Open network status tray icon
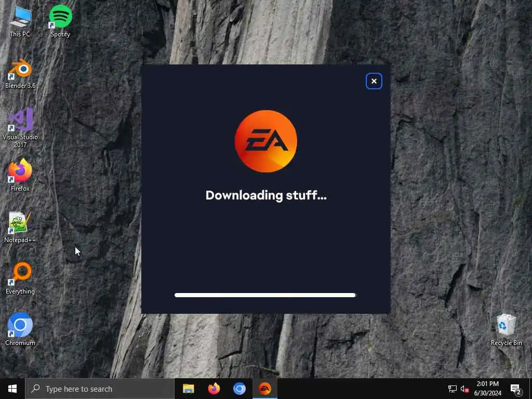Image resolution: width=532 pixels, height=399 pixels. pyautogui.click(x=453, y=389)
